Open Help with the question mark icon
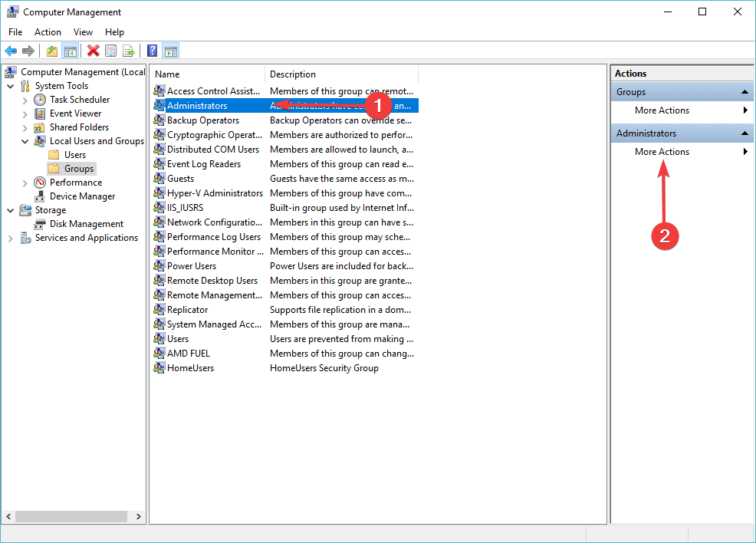This screenshot has height=543, width=756. tap(153, 51)
